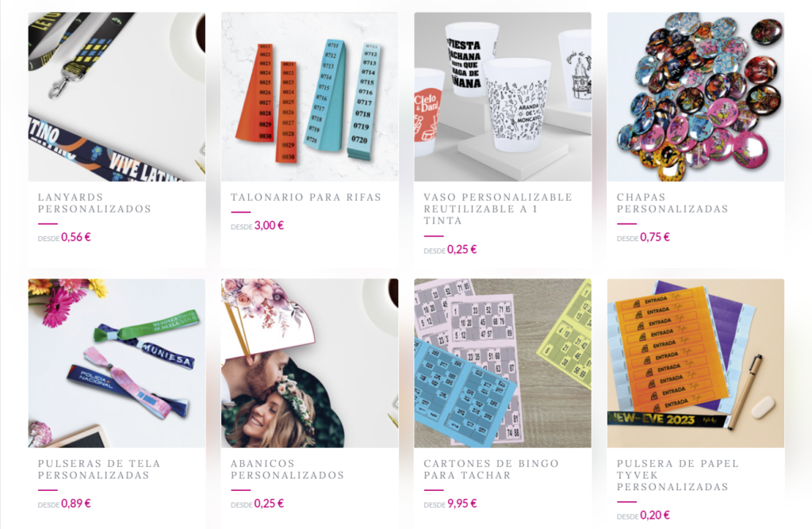Click the Chapas Personalizadas title link
Viewport: 812px width, 529px height.
(672, 203)
